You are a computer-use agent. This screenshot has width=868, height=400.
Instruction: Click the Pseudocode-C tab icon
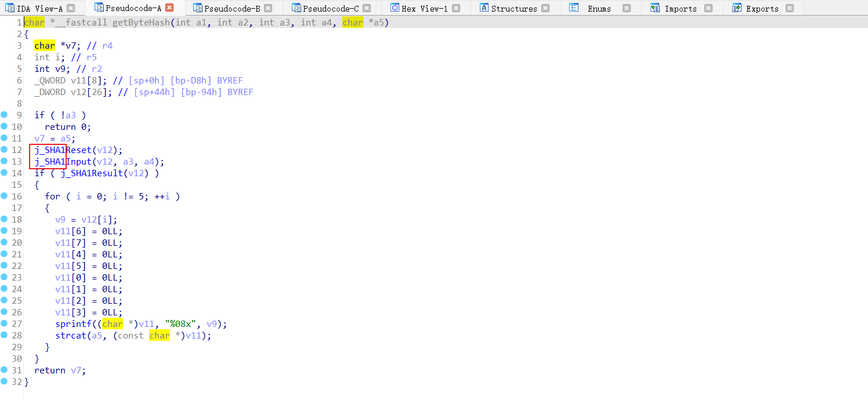click(296, 8)
